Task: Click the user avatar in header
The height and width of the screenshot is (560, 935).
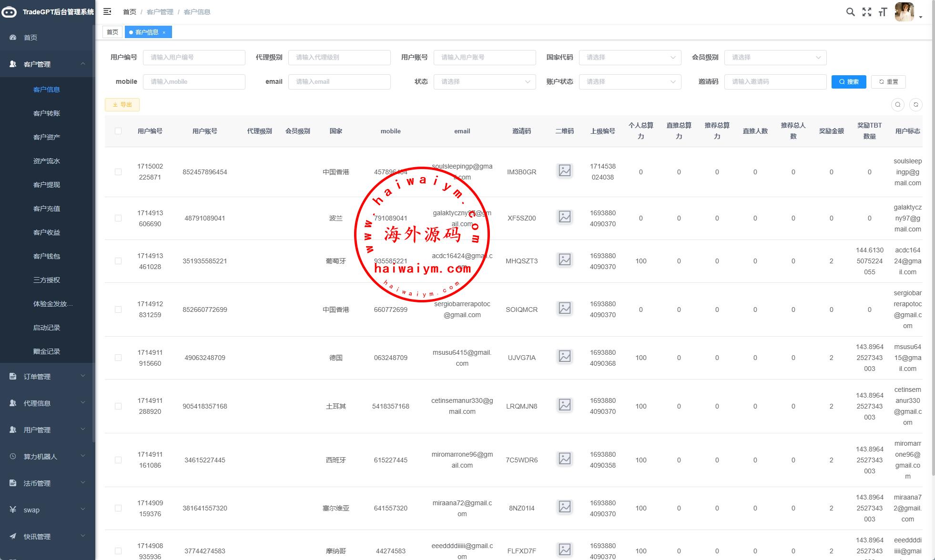Action: point(904,12)
